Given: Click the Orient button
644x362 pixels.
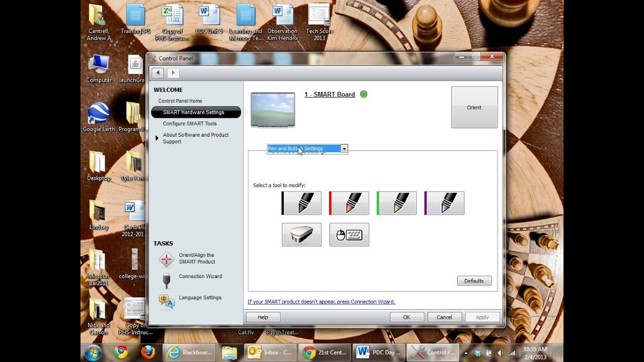Looking at the screenshot, I should coord(474,107).
